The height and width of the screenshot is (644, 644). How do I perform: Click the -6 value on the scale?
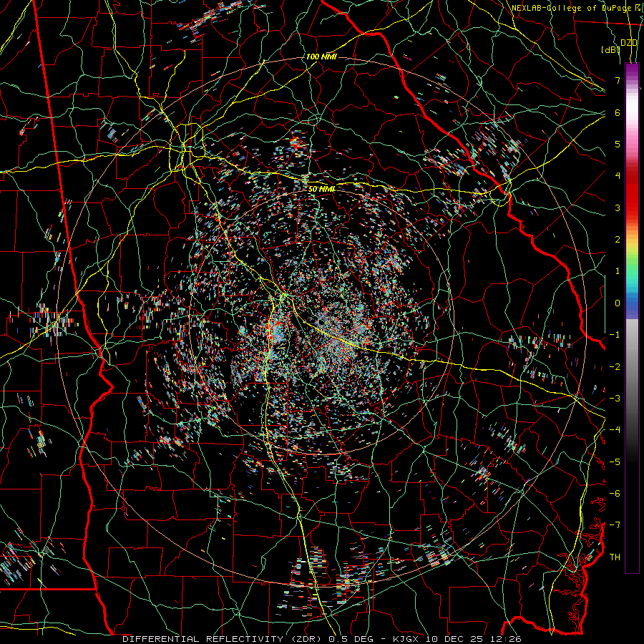coord(615,494)
